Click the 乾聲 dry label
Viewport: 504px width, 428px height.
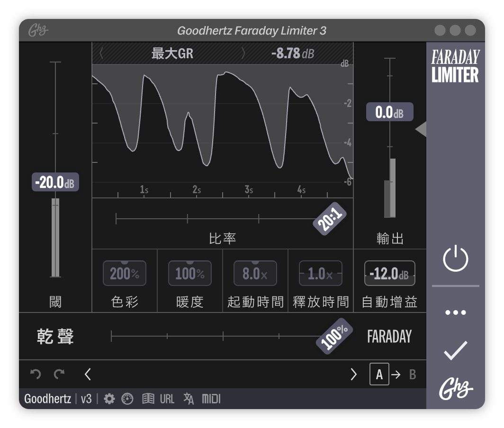55,337
